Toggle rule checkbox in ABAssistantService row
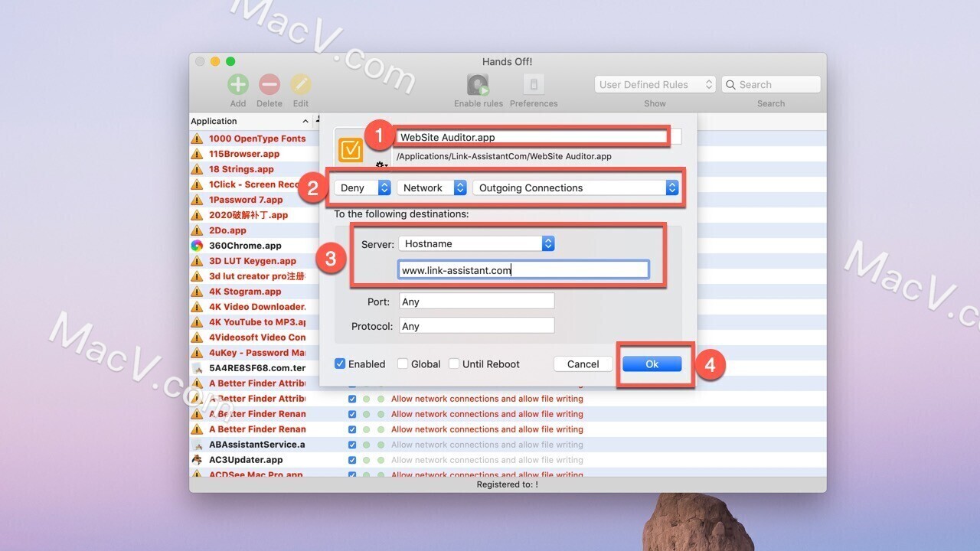980x551 pixels. [352, 445]
